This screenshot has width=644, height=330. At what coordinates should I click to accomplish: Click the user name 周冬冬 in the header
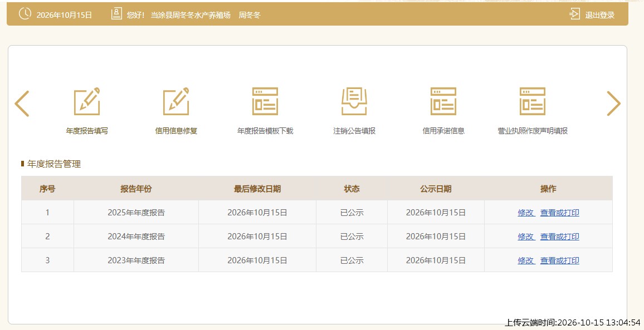(x=250, y=15)
